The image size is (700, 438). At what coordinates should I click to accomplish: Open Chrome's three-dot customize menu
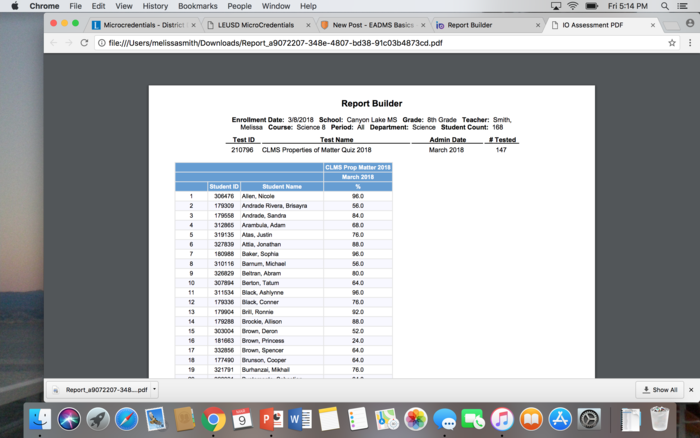click(x=690, y=43)
